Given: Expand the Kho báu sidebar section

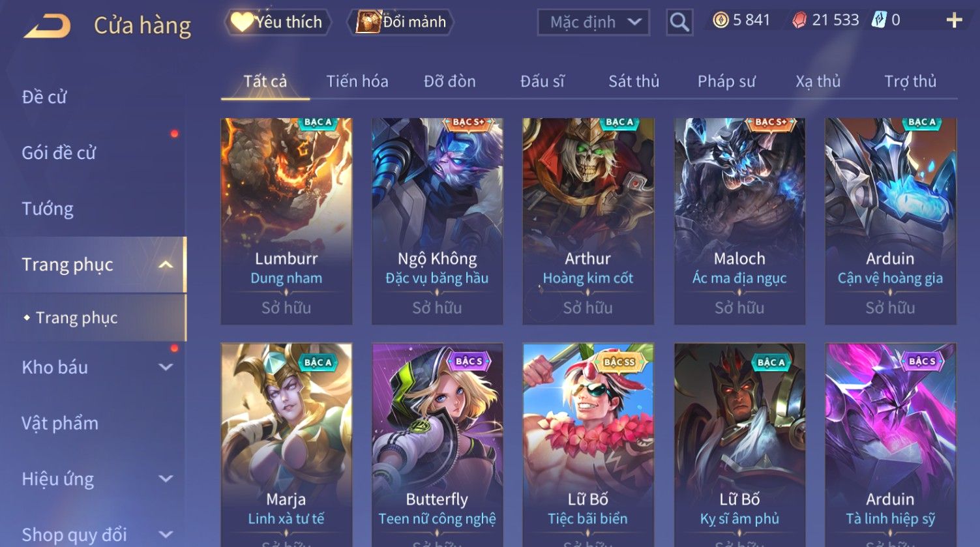Looking at the screenshot, I should 166,367.
